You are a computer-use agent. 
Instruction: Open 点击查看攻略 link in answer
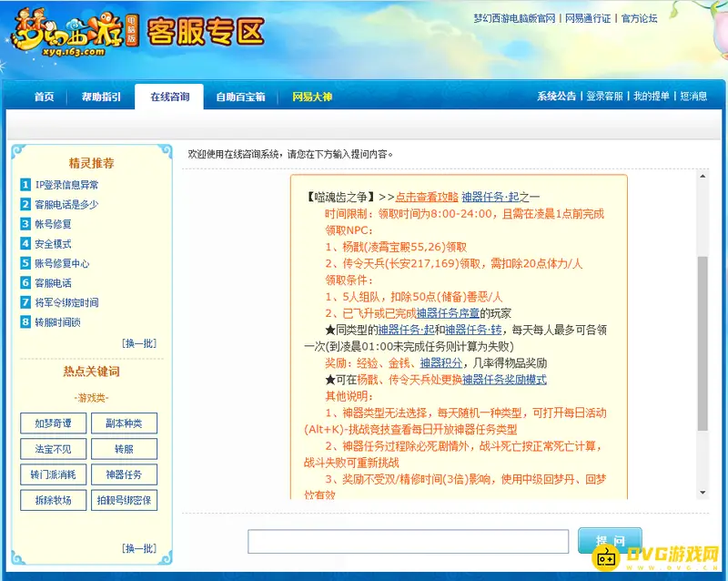[427, 197]
